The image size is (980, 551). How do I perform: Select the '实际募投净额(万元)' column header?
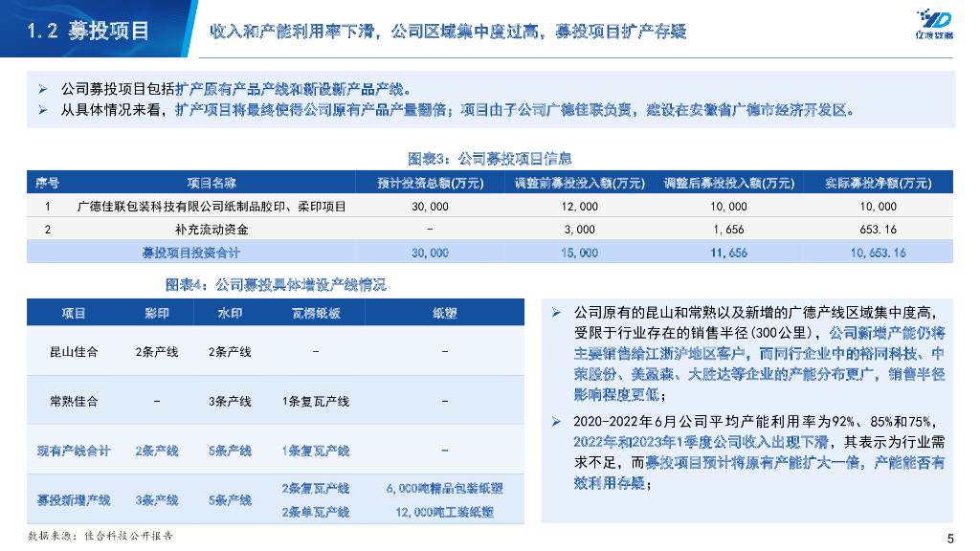(879, 183)
